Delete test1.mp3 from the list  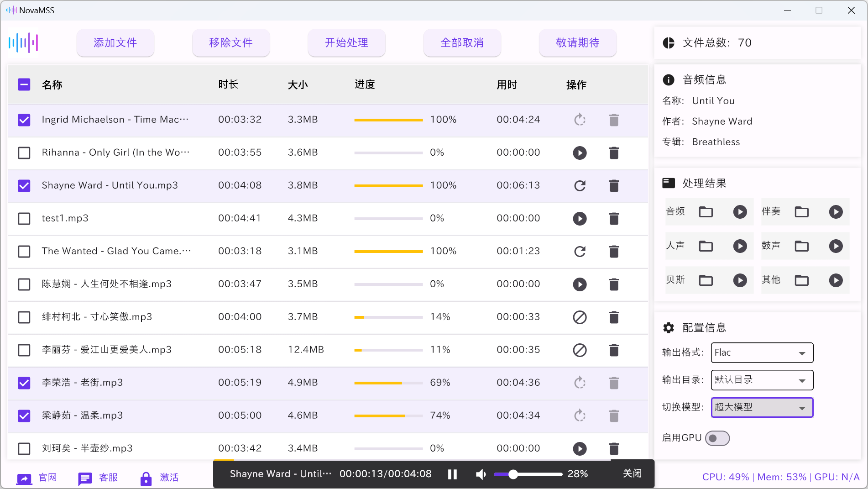pyautogui.click(x=614, y=219)
